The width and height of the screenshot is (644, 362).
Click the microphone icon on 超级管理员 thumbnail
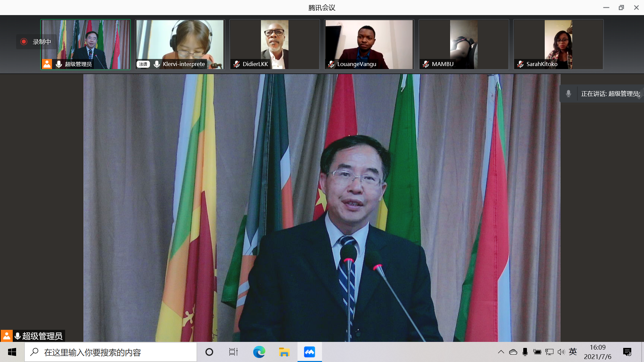pos(59,64)
